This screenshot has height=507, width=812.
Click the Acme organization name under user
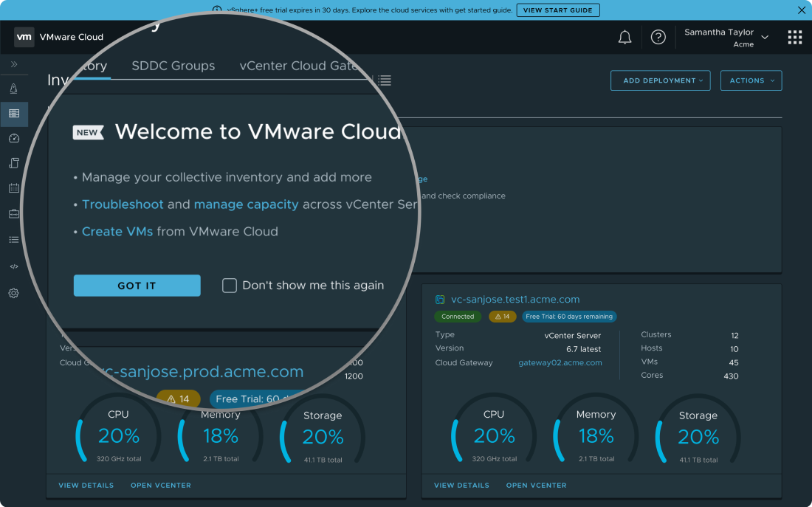coord(743,44)
